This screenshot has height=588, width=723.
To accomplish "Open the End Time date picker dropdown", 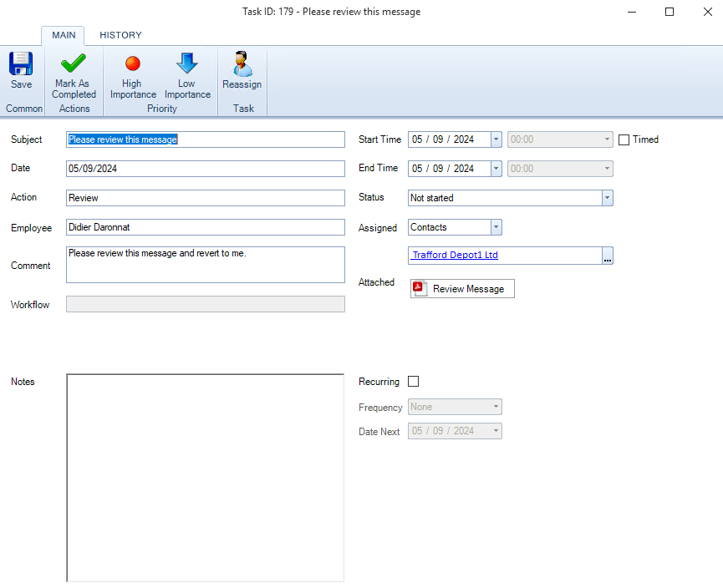I will click(496, 169).
